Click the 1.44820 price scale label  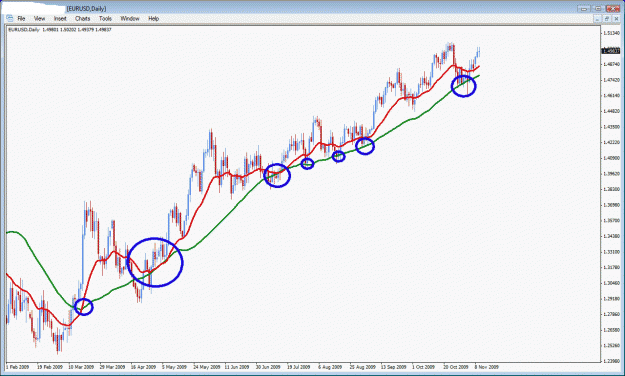[612, 111]
